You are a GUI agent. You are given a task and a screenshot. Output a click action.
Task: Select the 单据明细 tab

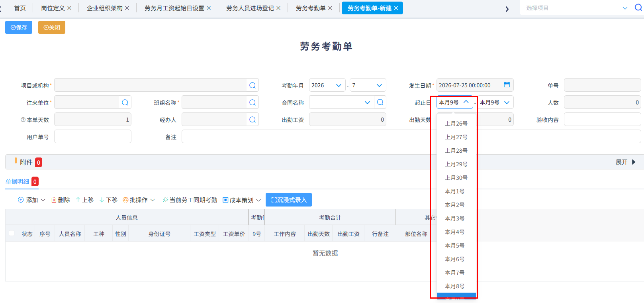17,181
